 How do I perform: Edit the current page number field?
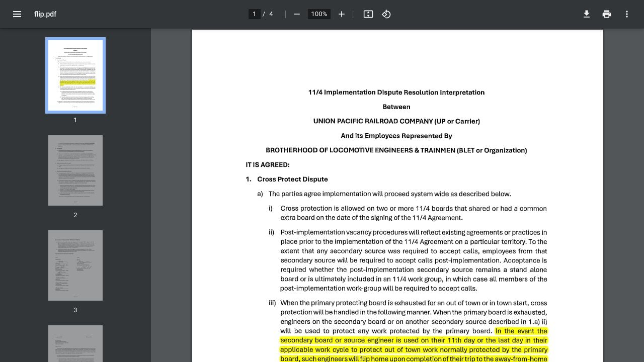255,14
